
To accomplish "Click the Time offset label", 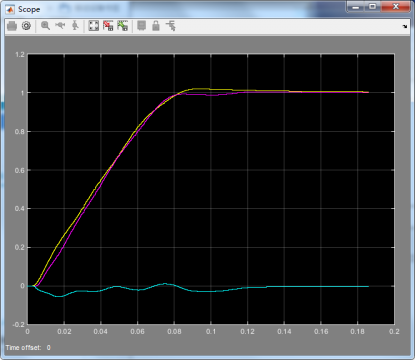I will tap(23, 348).
